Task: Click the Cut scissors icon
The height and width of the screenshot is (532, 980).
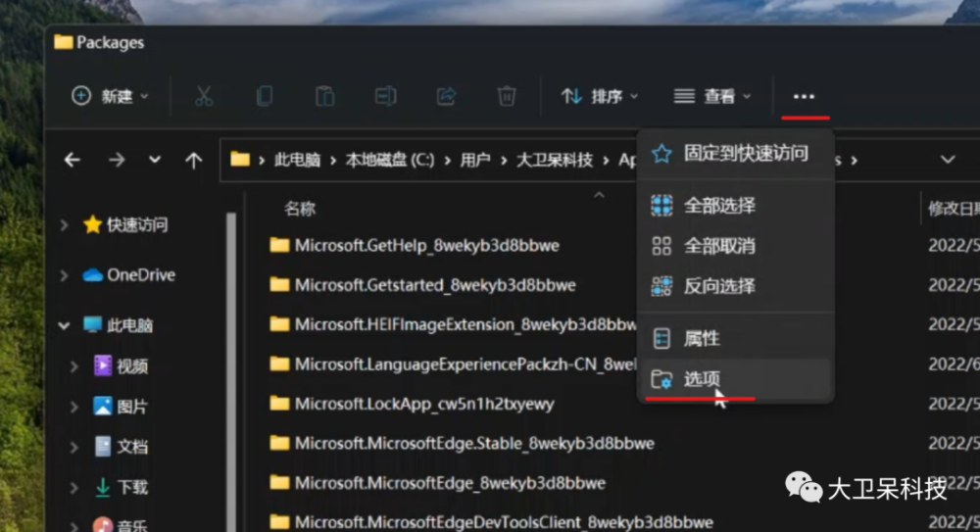Action: coord(204,96)
